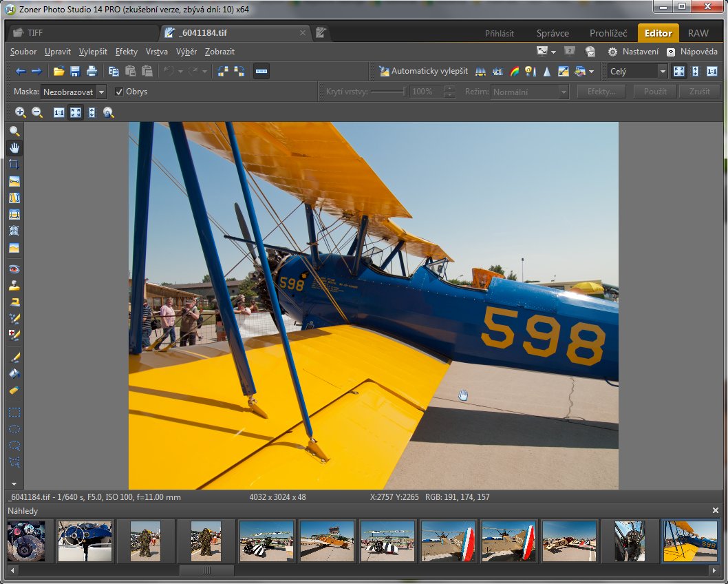Activate the Red Eye removal tool

click(x=14, y=269)
